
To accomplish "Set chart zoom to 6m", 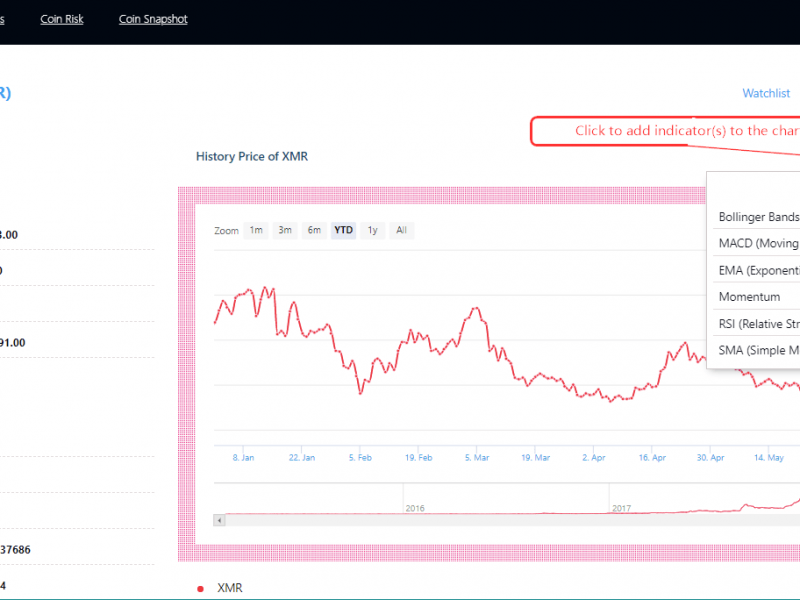I will click(314, 230).
